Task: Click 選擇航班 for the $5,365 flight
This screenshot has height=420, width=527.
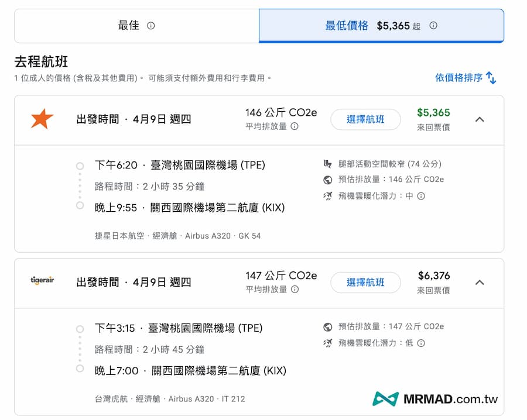Action: (365, 119)
